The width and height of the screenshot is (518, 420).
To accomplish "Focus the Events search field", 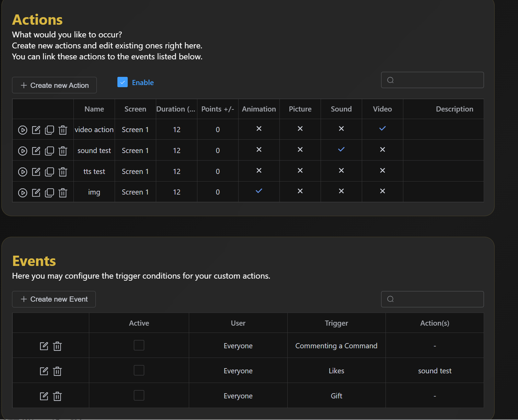I will pos(433,299).
